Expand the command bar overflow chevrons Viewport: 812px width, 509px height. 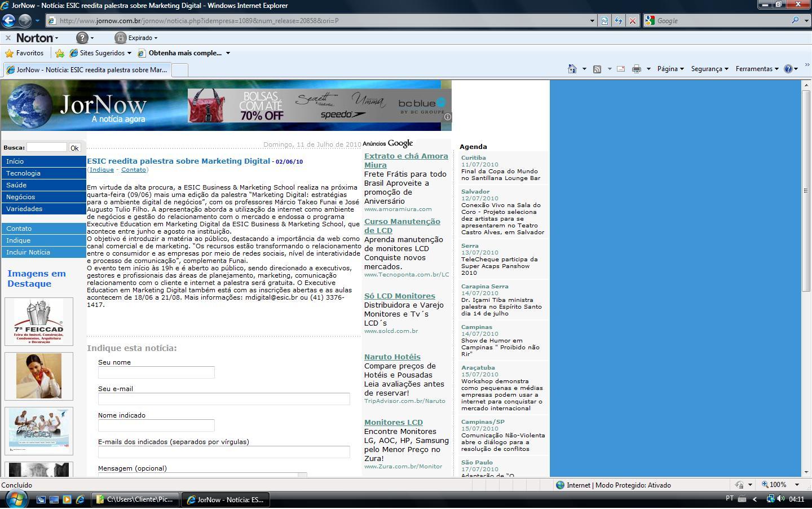click(807, 65)
